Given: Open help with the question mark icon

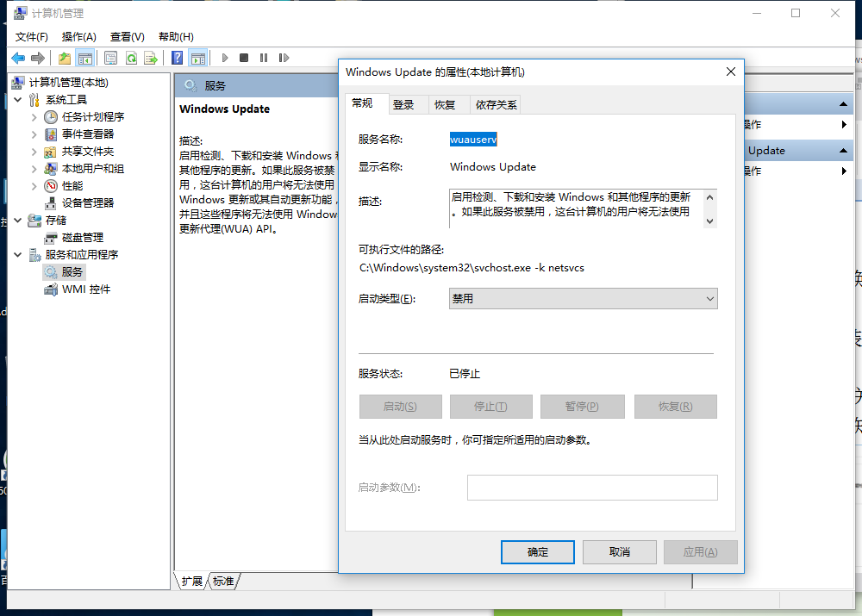Looking at the screenshot, I should coord(177,58).
